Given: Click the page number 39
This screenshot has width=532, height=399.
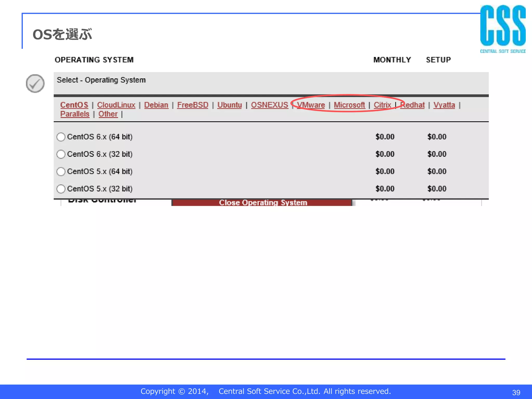Looking at the screenshot, I should click(516, 392).
